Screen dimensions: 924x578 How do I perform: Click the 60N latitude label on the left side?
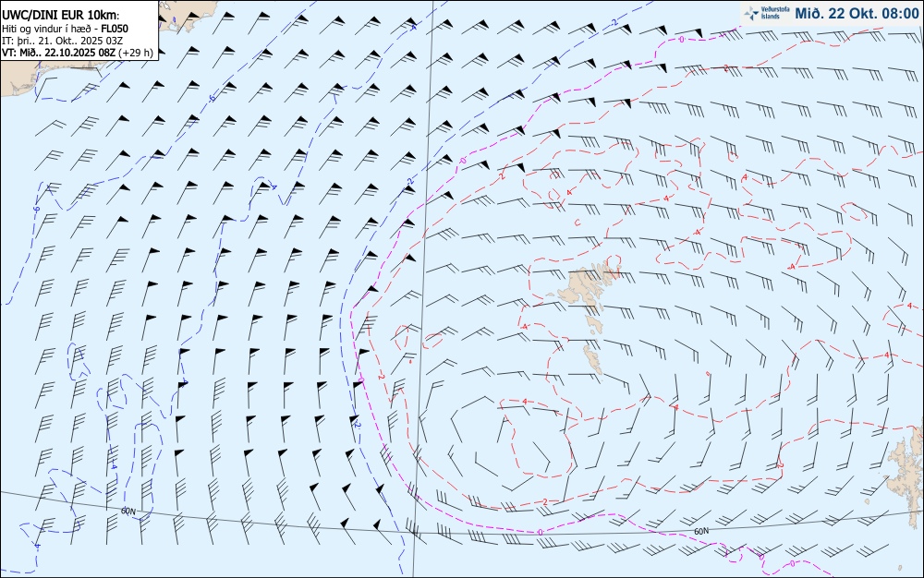pyautogui.click(x=128, y=511)
